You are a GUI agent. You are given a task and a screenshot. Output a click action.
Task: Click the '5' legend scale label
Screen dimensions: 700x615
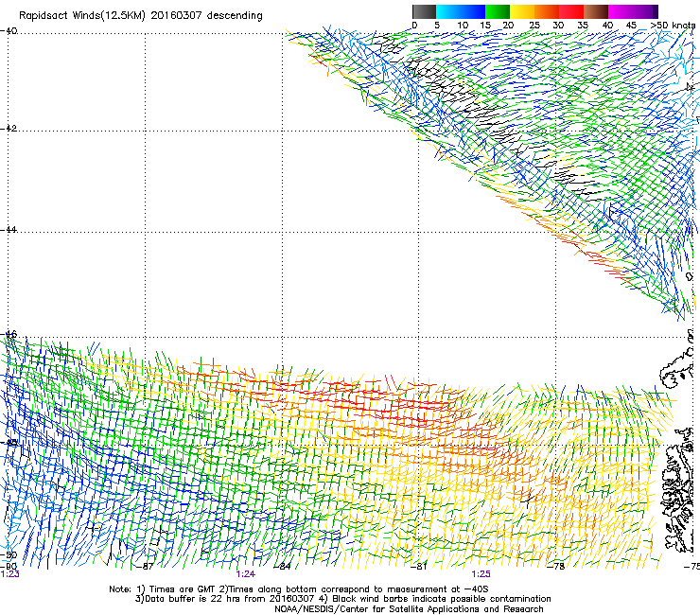coord(437,26)
